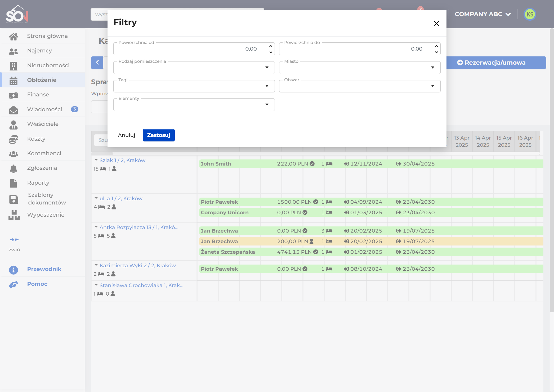This screenshot has width=554, height=392.
Task: Decrease Powierzchnia do value with down arrow
Action: coord(436,52)
